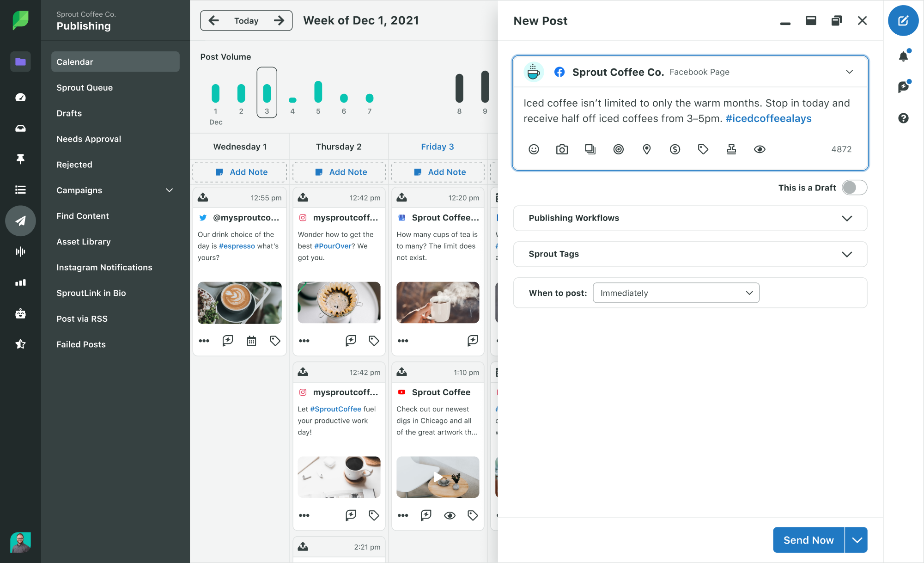924x563 pixels.
Task: Click the emoji picker icon in composer
Action: click(x=533, y=148)
